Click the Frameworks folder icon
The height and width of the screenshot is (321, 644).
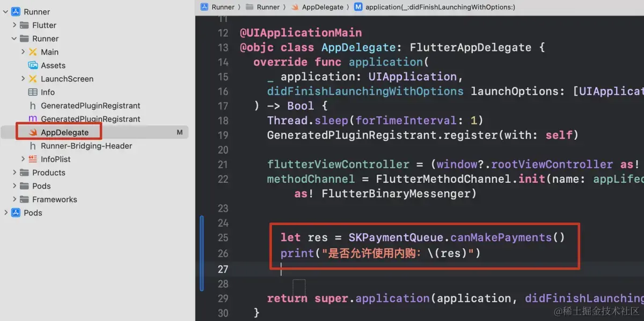tap(24, 199)
